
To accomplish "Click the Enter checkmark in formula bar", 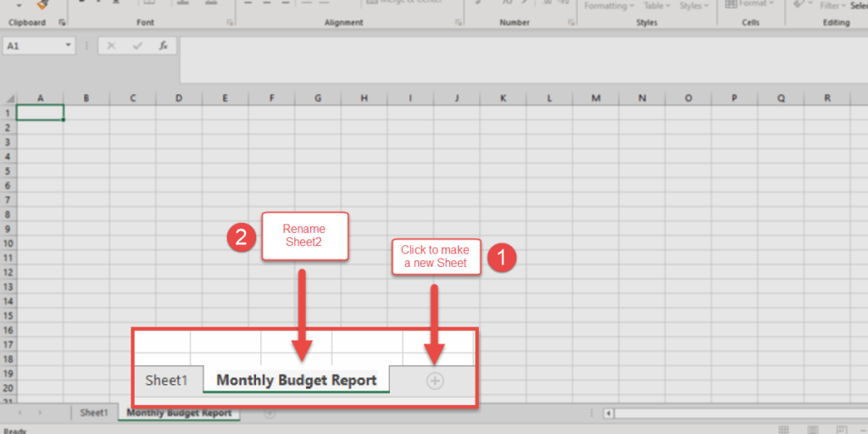I will (137, 46).
